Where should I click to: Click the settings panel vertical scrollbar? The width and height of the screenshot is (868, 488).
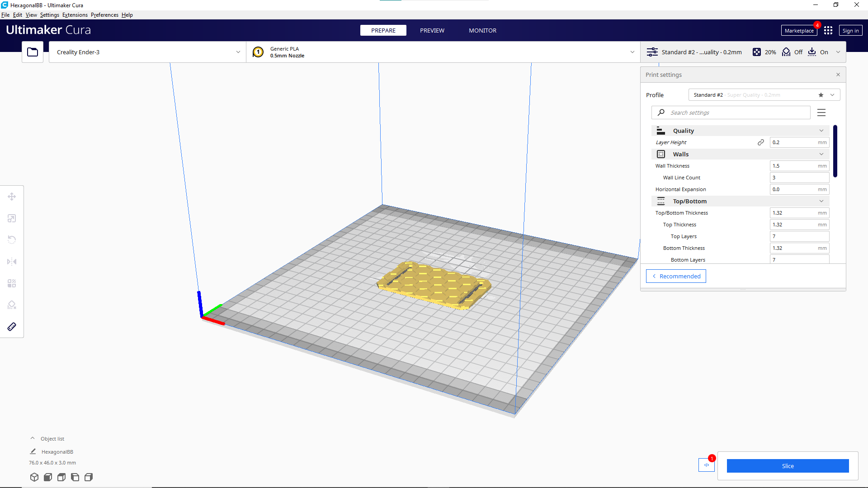[835, 151]
